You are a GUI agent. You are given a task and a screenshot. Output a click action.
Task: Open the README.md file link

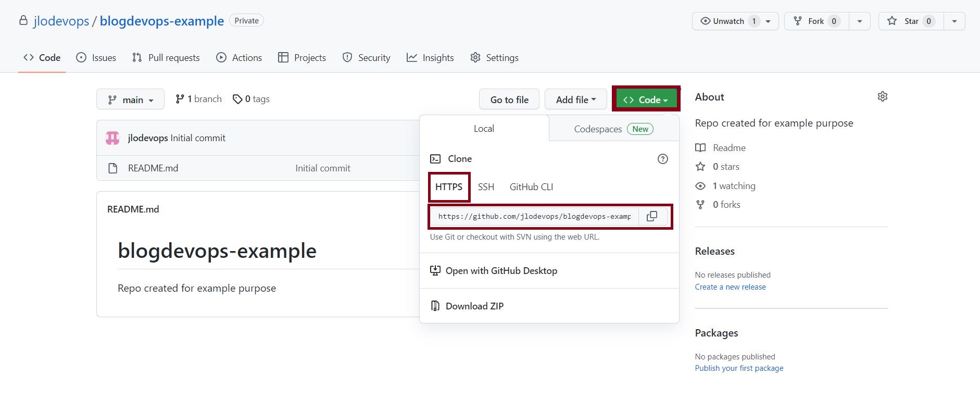[x=153, y=168]
